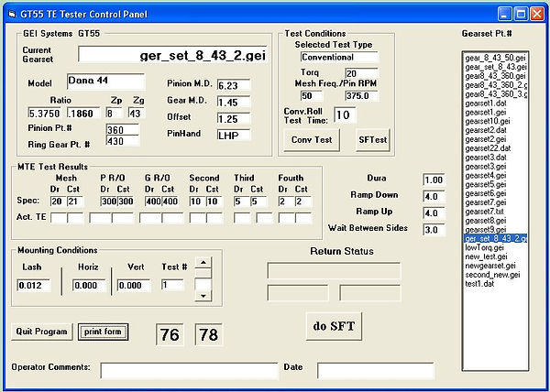
Task: Click the Conv Test button
Action: point(312,140)
